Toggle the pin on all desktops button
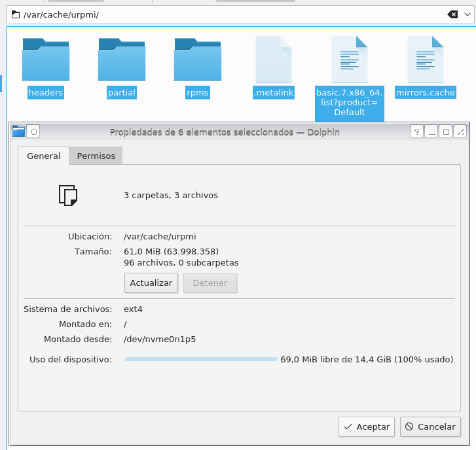The image size is (476, 450). [33, 131]
